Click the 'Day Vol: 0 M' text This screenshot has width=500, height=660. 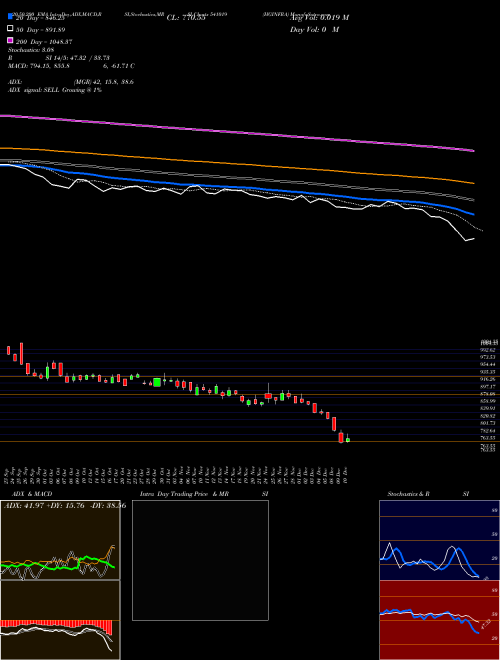[x=314, y=30]
